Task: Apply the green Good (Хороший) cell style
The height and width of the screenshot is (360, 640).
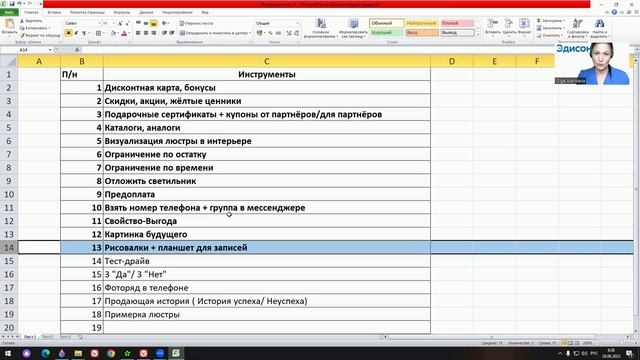Action: (387, 33)
